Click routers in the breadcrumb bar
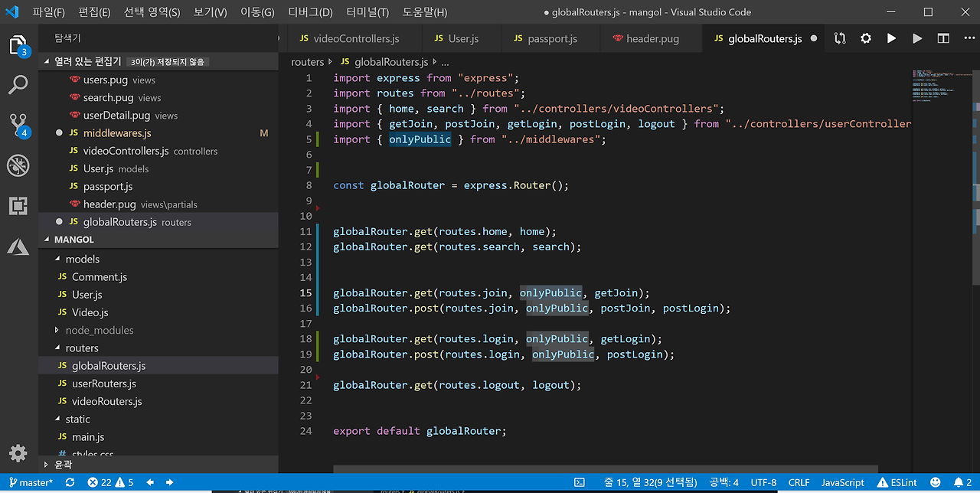 (308, 62)
